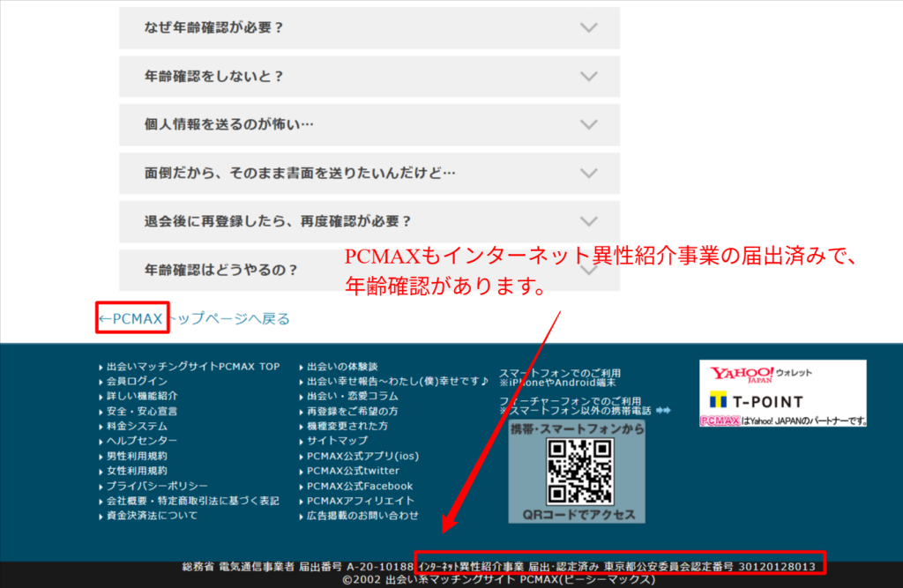Open 機種変更された方 footer link
903x588 pixels.
coord(347,426)
